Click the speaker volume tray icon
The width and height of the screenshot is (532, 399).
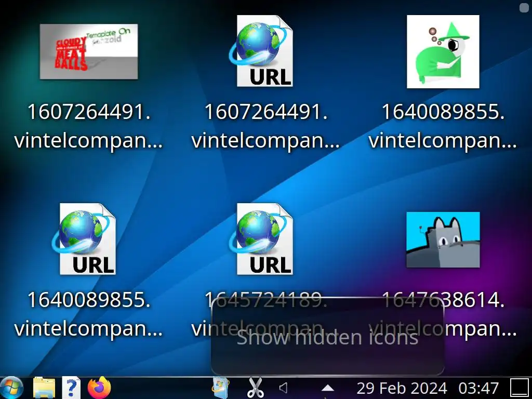click(x=283, y=388)
